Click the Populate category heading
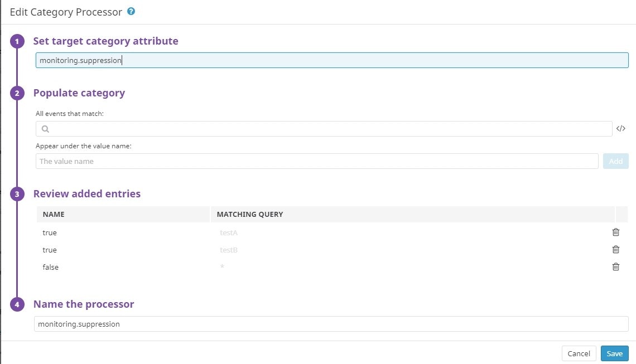Image resolution: width=636 pixels, height=364 pixels. pos(79,93)
